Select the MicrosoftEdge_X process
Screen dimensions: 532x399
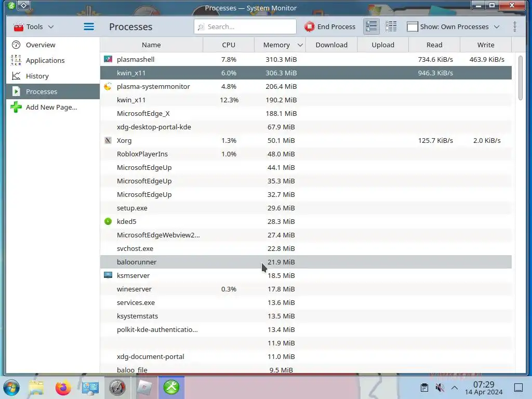coord(305,114)
